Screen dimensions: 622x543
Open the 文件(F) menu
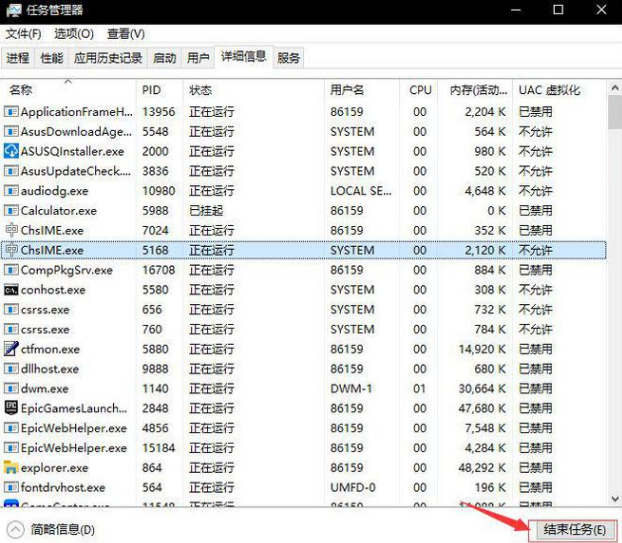[23, 34]
